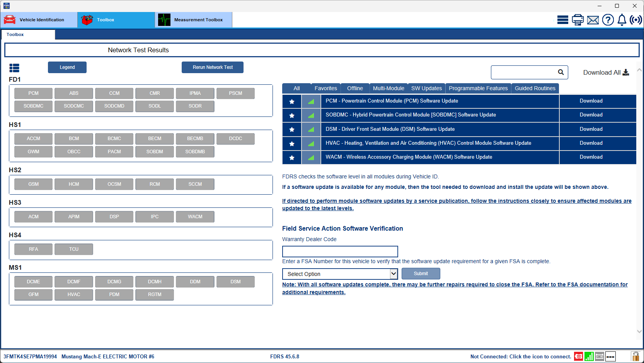The image size is (644, 363).
Task: Open the email envelope icon
Action: 593,20
